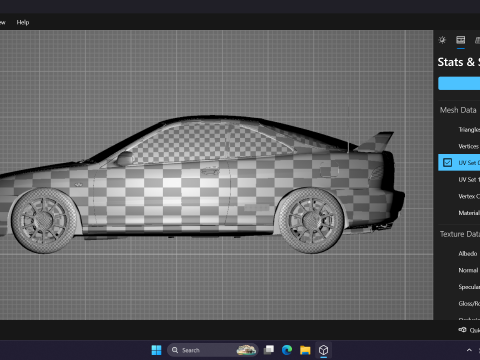Open Task View from taskbar
The image size is (480, 360).
point(269,350)
